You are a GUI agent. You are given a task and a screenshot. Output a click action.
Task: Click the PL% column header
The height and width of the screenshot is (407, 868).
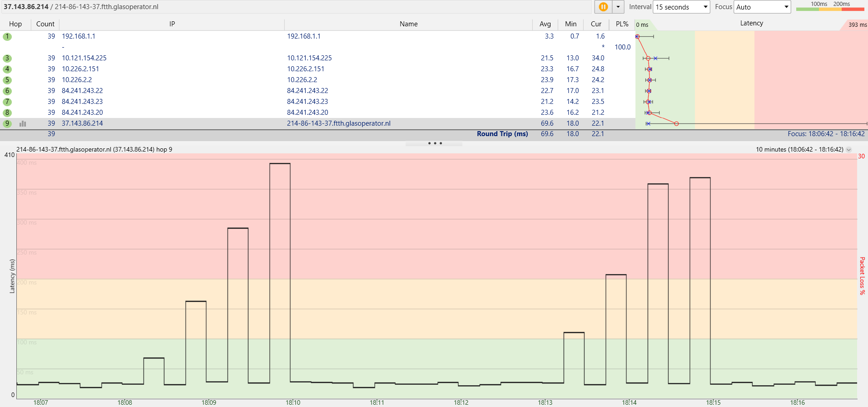622,24
